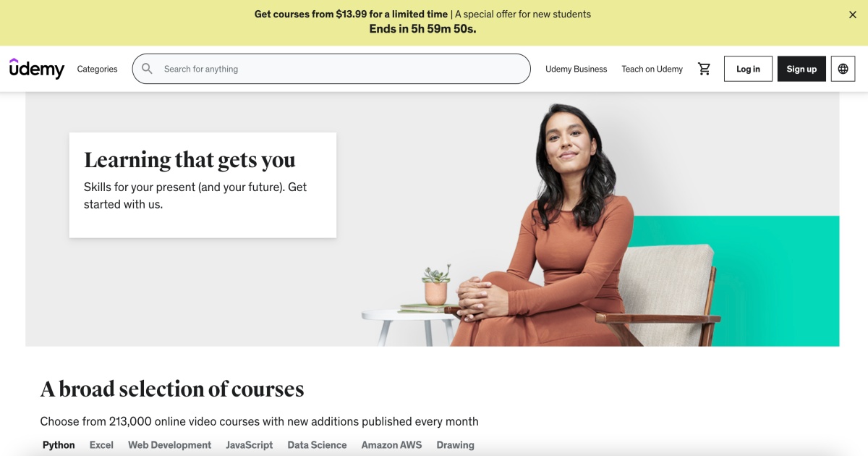Click the Sign up button

[x=801, y=69]
